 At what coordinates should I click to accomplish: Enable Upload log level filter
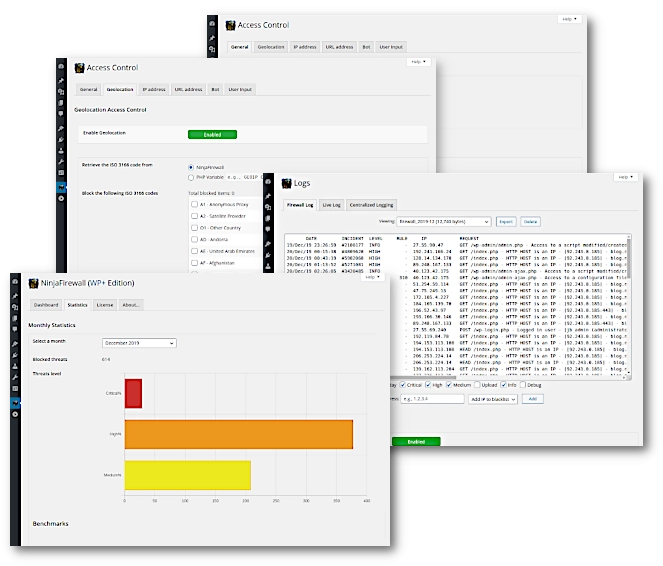point(477,385)
